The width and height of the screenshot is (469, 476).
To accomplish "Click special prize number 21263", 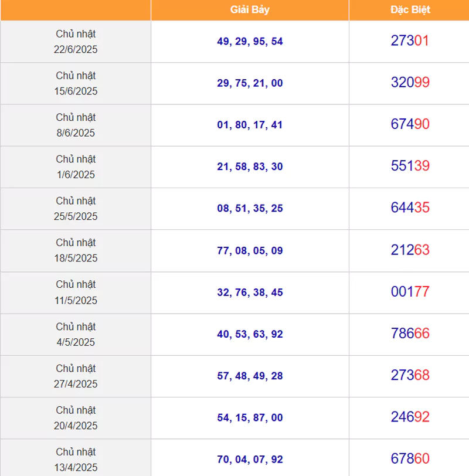I will coord(410,250).
